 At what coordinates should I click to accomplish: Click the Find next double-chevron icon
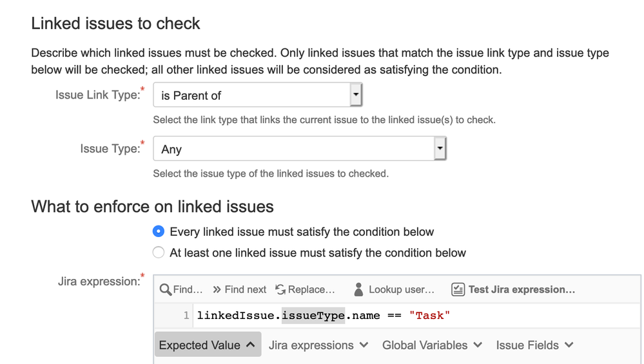point(217,290)
